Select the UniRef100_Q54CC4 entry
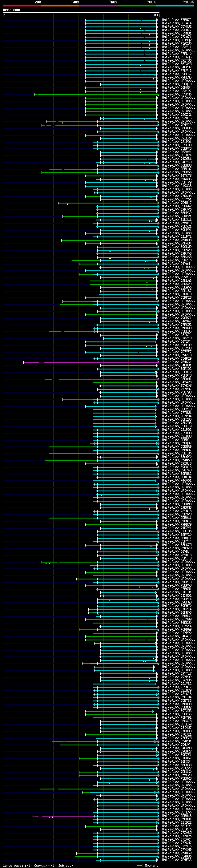Screen dimensions: 197x868 [x=177, y=362]
